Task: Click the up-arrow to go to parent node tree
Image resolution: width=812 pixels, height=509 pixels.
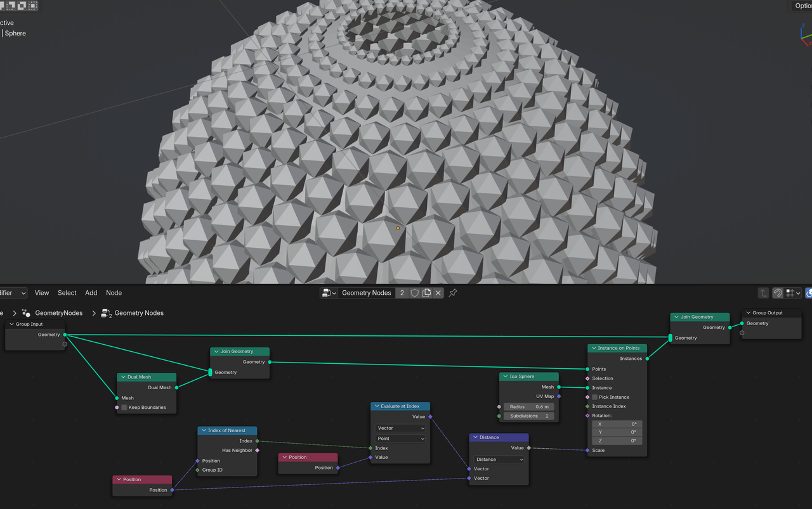Action: 763,293
